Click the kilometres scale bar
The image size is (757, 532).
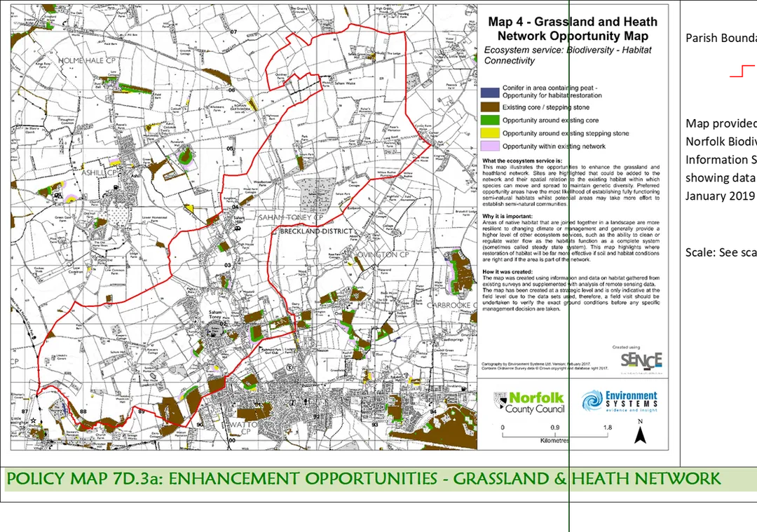[554, 433]
